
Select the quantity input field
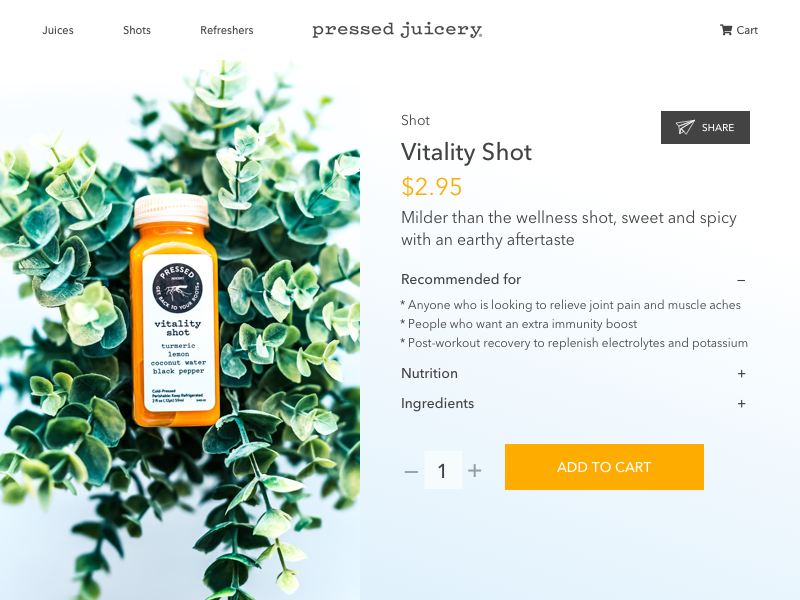tap(443, 470)
